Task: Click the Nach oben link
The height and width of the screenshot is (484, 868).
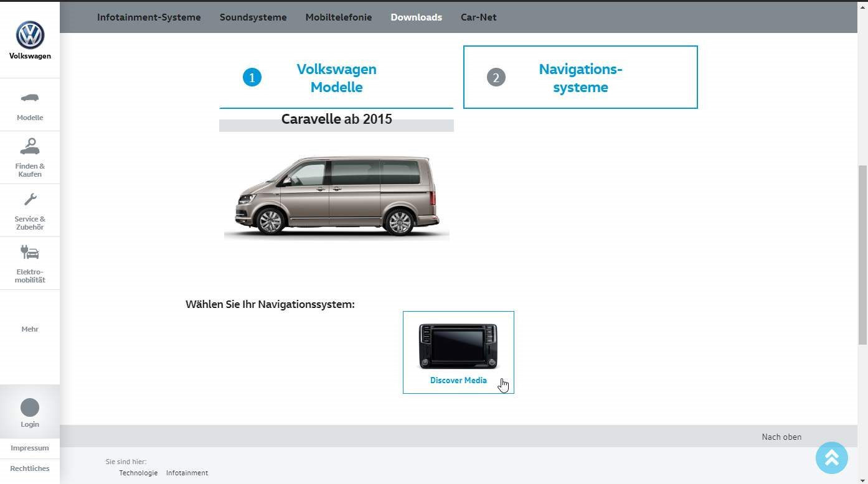Action: (781, 437)
